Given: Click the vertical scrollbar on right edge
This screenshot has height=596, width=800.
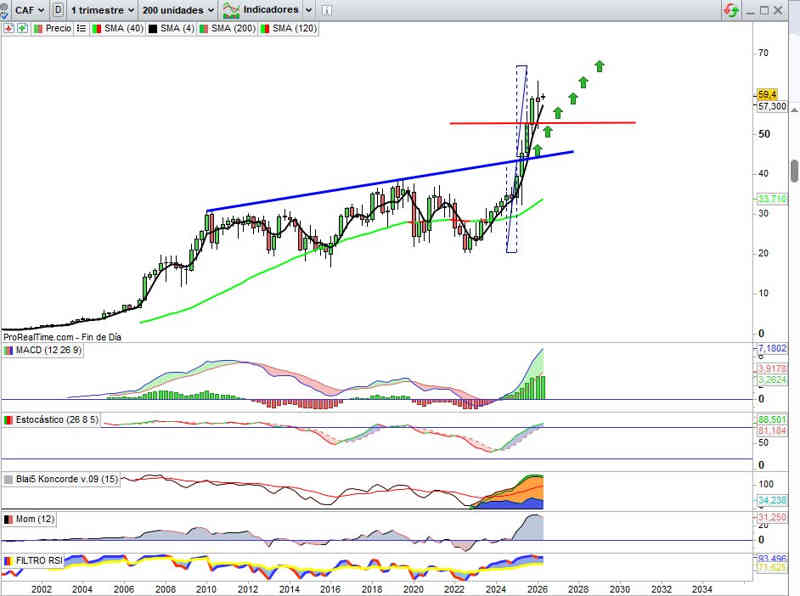Looking at the screenshot, I should (794, 170).
